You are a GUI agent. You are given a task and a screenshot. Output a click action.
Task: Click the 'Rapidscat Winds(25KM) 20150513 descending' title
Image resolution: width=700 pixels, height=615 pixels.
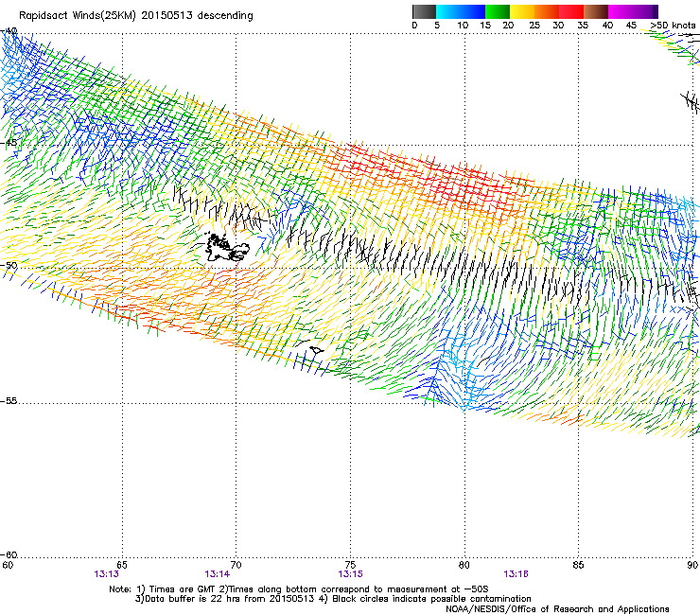[x=136, y=16]
